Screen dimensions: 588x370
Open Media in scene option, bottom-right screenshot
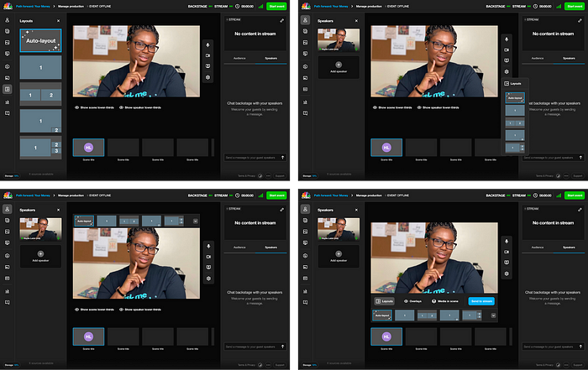(x=444, y=301)
